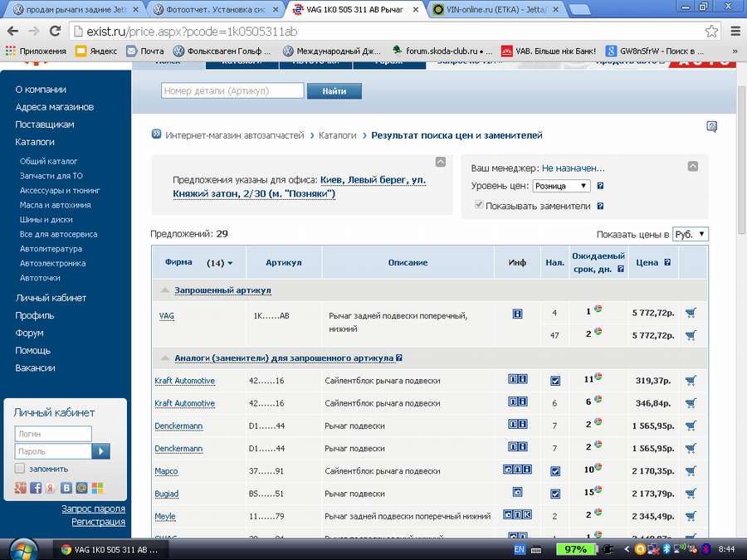Open Форум sidebar item

(29, 333)
